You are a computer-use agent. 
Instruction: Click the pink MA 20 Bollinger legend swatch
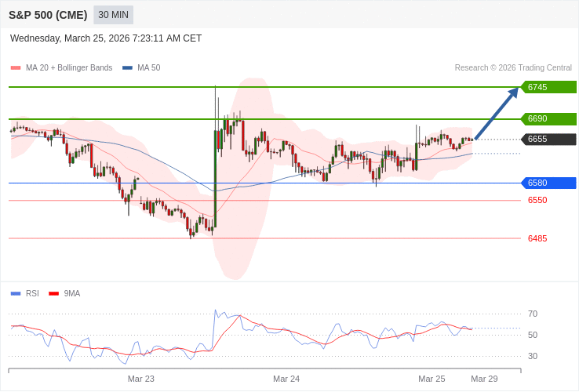coord(16,68)
